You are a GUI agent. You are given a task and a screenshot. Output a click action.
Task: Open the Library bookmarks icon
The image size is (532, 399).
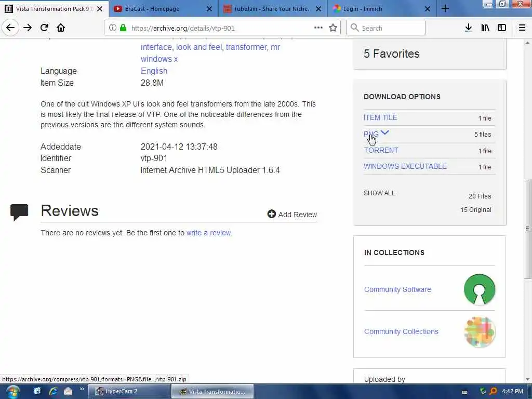485,28
